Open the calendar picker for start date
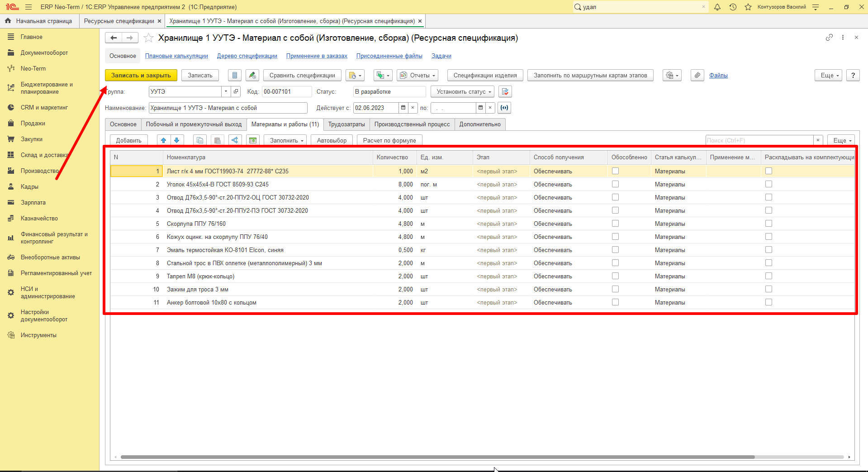868x472 pixels. [403, 108]
